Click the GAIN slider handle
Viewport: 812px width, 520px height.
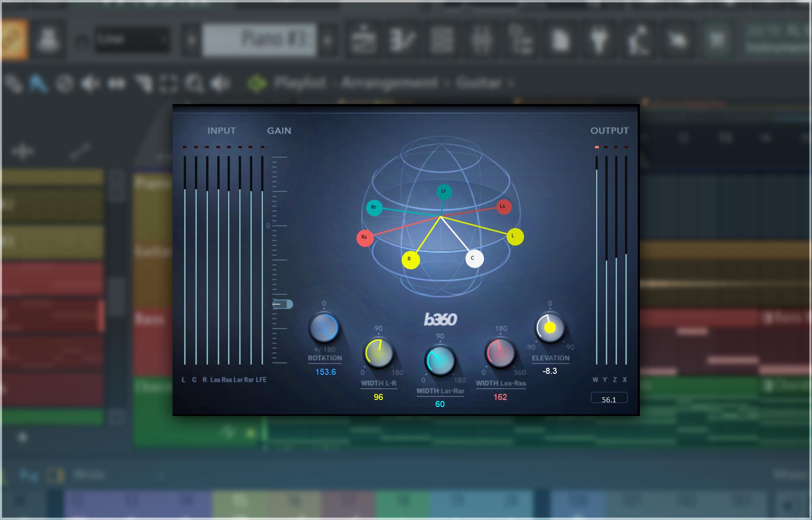click(283, 304)
